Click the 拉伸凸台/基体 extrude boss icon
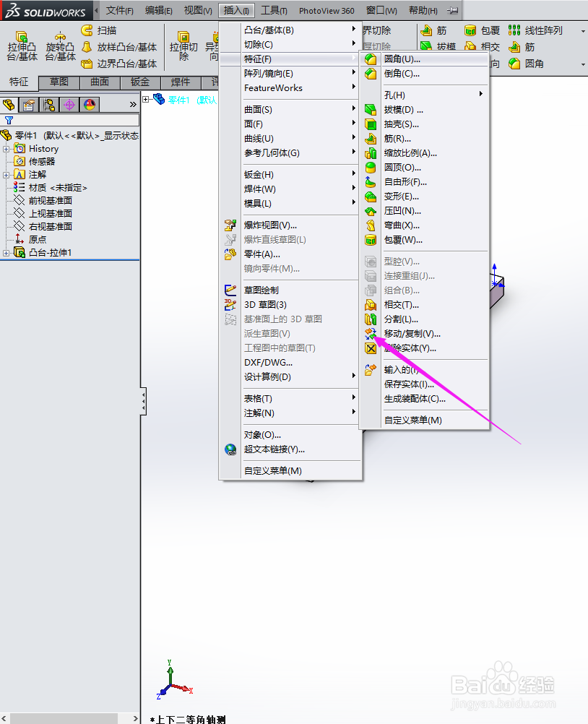The image size is (588, 724). point(22,46)
